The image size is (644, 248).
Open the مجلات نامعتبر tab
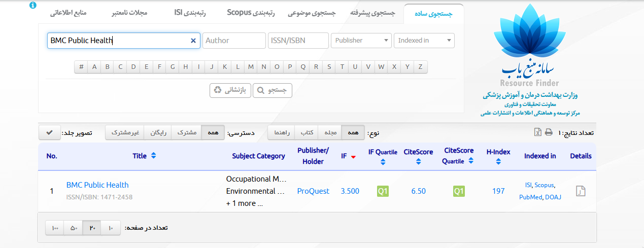(x=129, y=14)
